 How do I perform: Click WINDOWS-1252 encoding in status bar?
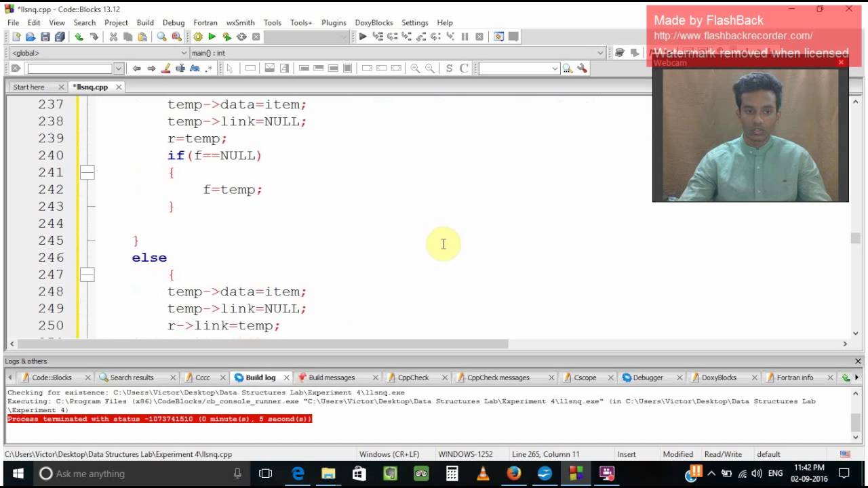click(x=465, y=454)
